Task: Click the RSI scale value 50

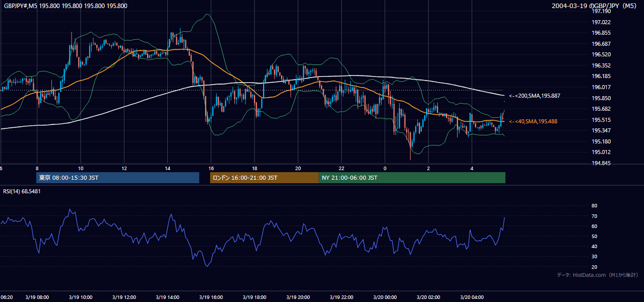Action: click(x=594, y=236)
